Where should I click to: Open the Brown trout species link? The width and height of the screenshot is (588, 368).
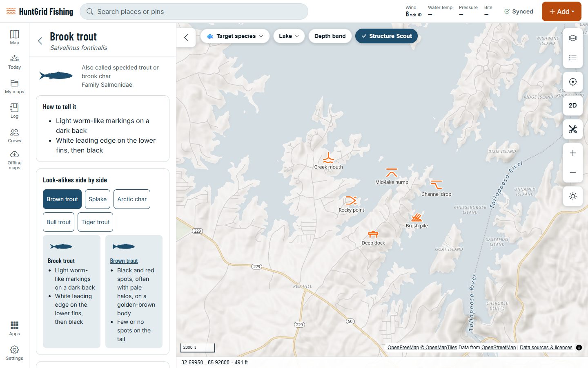point(124,261)
